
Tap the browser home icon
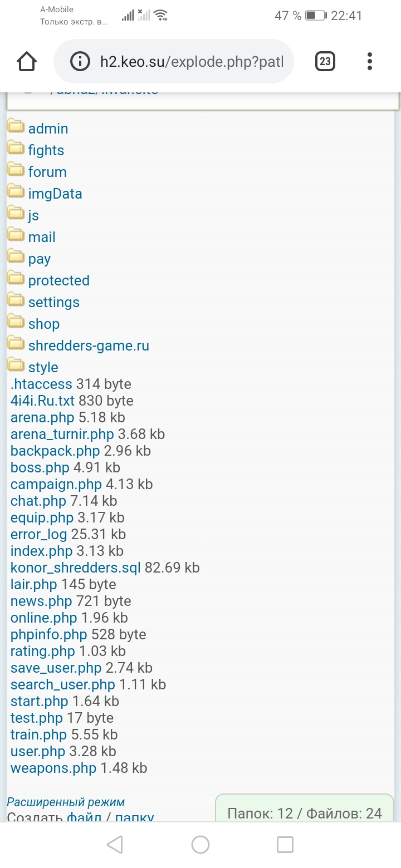click(27, 61)
